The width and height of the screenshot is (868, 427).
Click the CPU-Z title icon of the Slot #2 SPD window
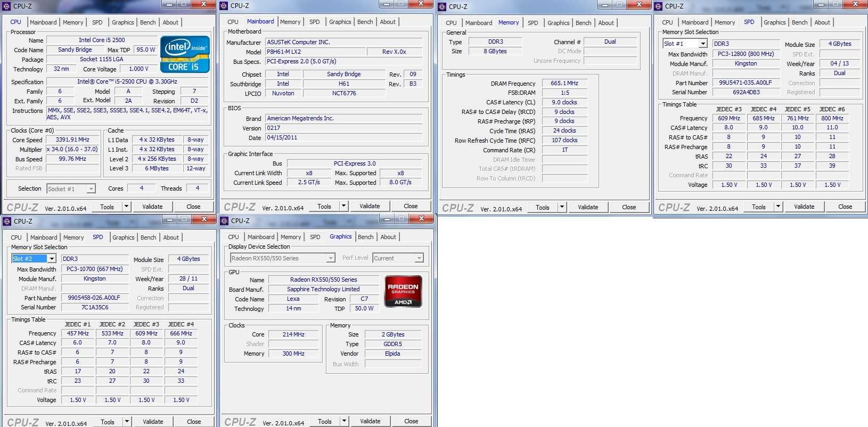click(x=7, y=221)
